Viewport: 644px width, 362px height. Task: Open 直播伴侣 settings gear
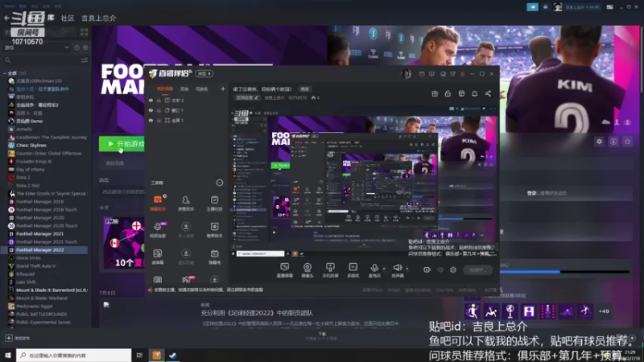[453, 269]
